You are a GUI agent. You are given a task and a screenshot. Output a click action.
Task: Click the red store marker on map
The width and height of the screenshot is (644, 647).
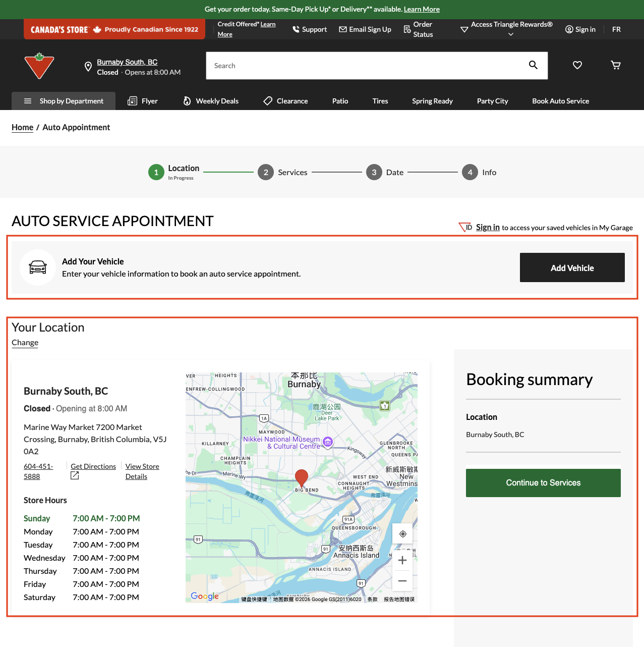click(x=302, y=477)
